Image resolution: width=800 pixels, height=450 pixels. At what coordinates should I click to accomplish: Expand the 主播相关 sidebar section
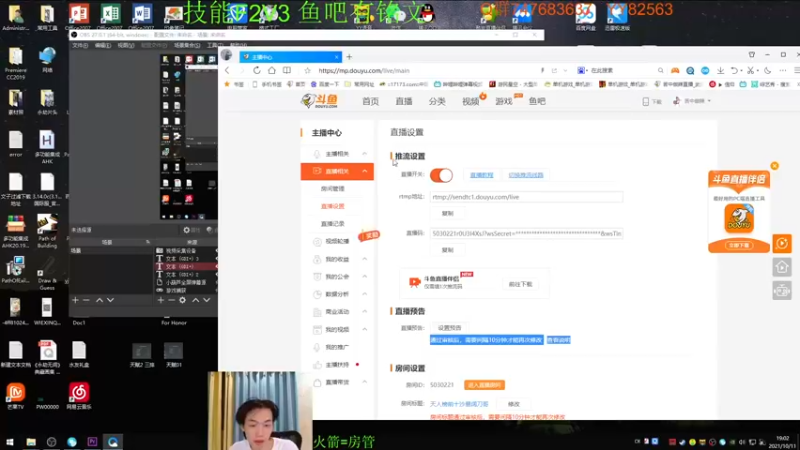[365, 154]
